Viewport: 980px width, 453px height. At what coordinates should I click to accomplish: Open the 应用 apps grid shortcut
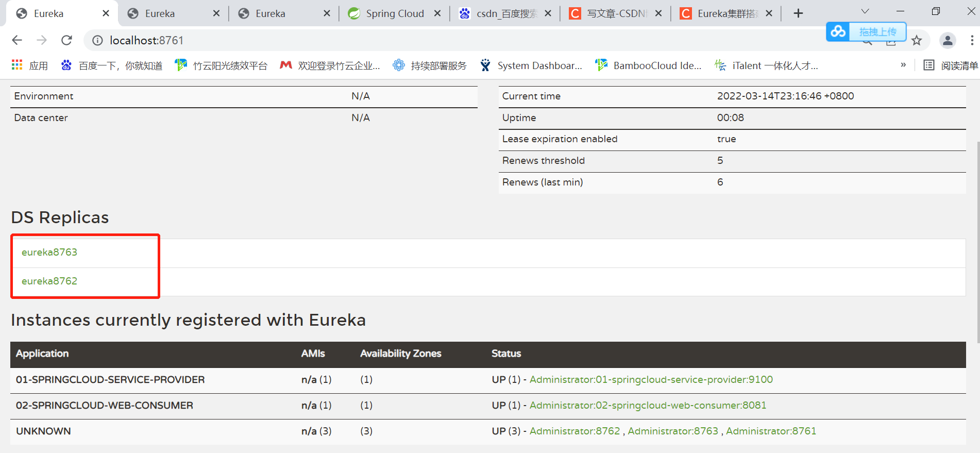(x=30, y=65)
